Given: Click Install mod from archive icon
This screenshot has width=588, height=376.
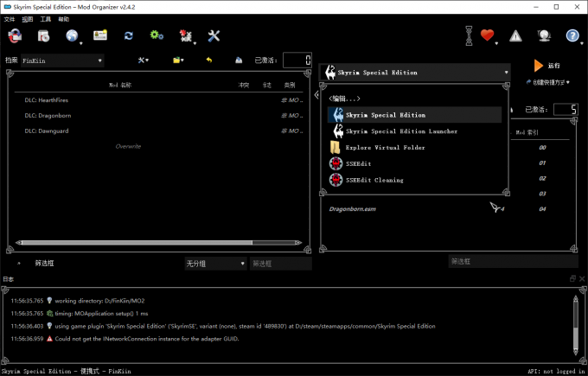Looking at the screenshot, I should [x=43, y=35].
